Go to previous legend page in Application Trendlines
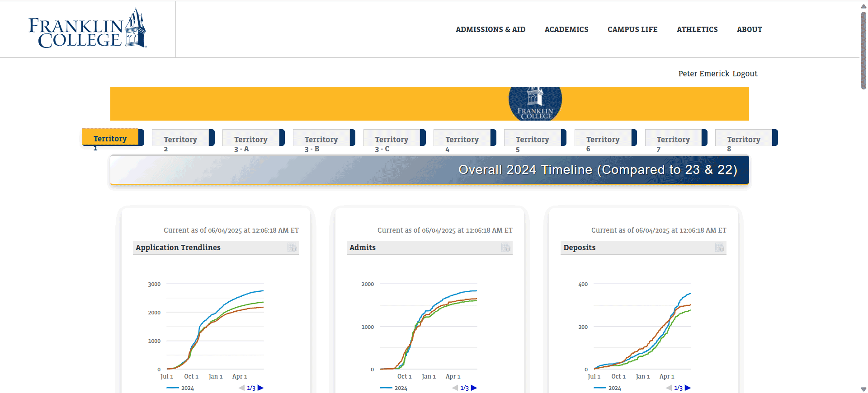Screen dimensions: 868x393 242,388
